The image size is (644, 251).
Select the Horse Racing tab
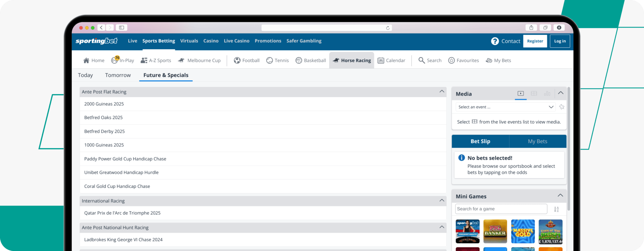pos(352,60)
